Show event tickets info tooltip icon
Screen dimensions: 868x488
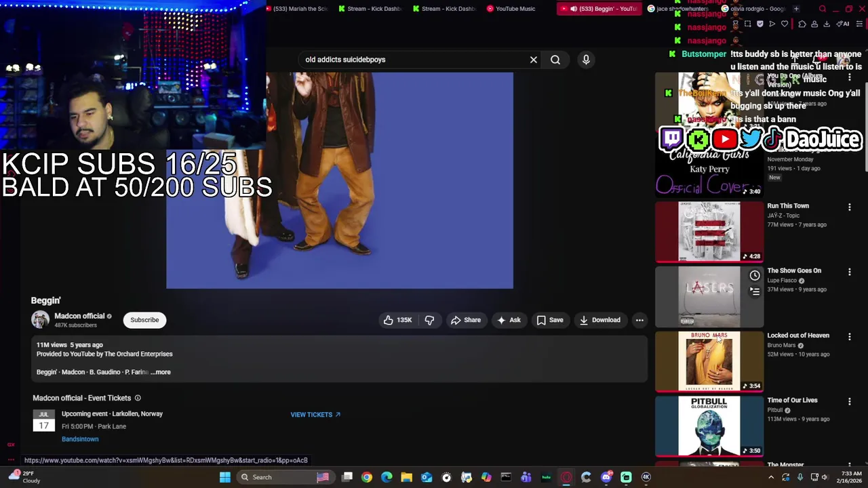click(138, 398)
